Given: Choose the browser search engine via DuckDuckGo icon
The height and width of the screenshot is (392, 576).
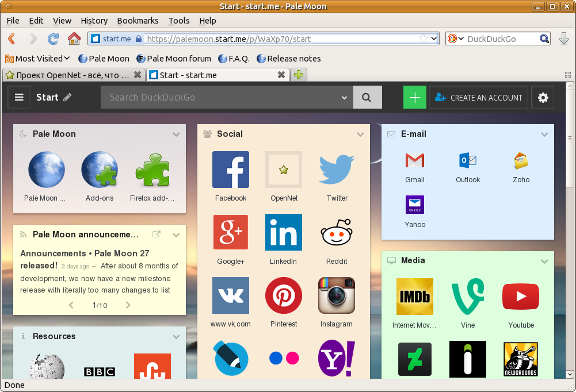Looking at the screenshot, I should click(x=455, y=39).
